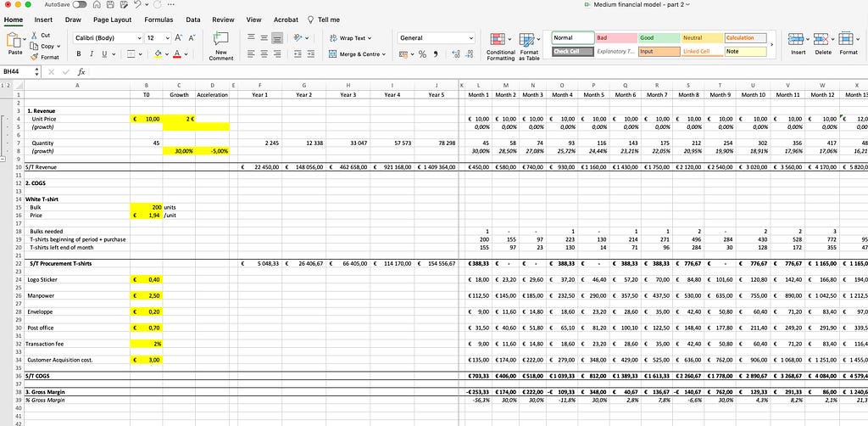Apply comma style format

pyautogui.click(x=436, y=54)
